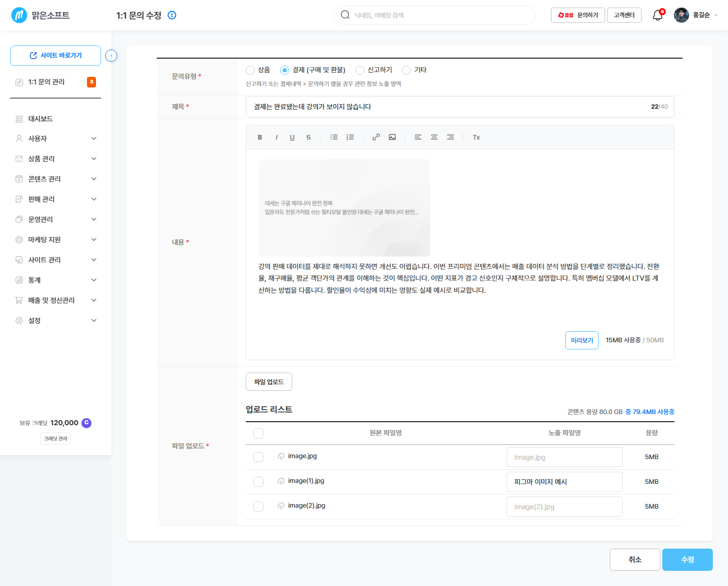Click the search magnifier icon
This screenshot has width=728, height=586.
345,15
